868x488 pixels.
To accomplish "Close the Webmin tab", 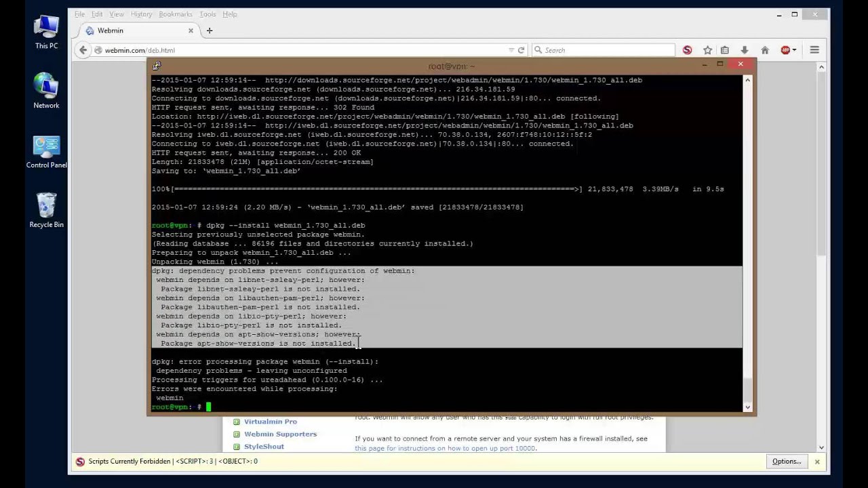I will coord(191,30).
